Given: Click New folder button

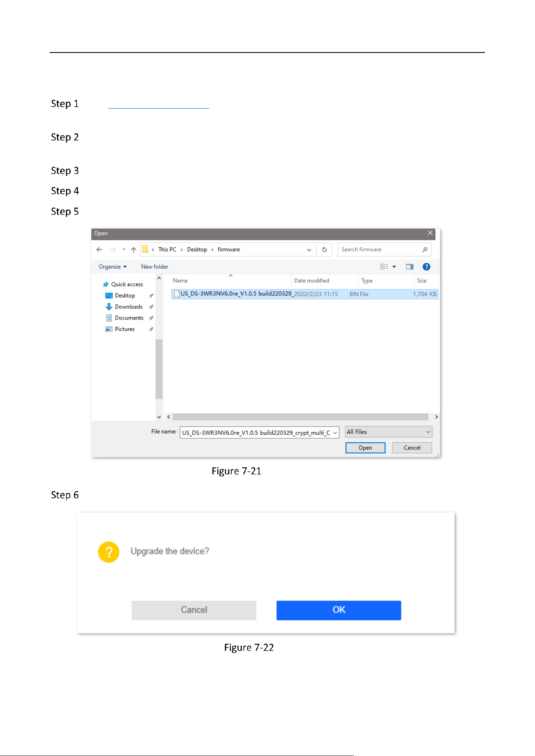Looking at the screenshot, I should (154, 267).
